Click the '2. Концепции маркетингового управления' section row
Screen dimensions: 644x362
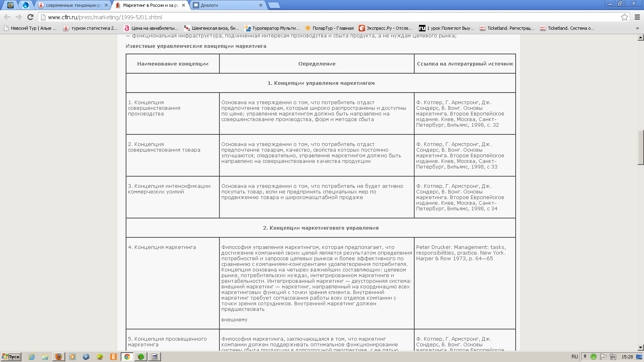(321, 228)
